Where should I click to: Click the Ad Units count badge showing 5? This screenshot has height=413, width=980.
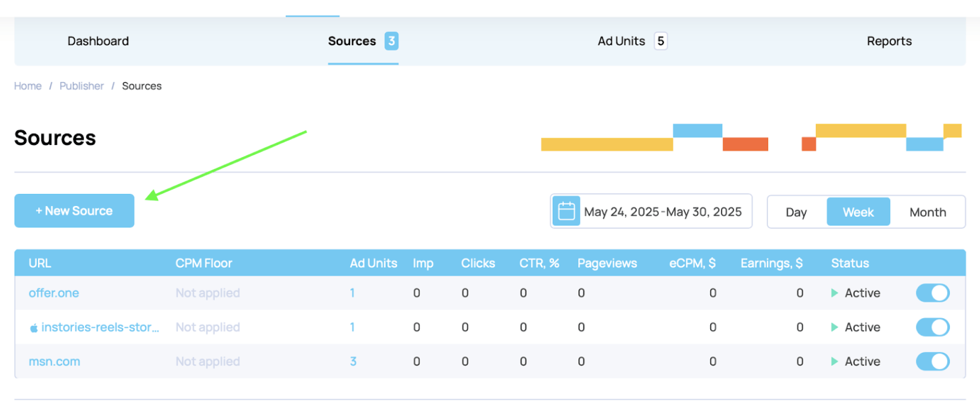click(661, 41)
